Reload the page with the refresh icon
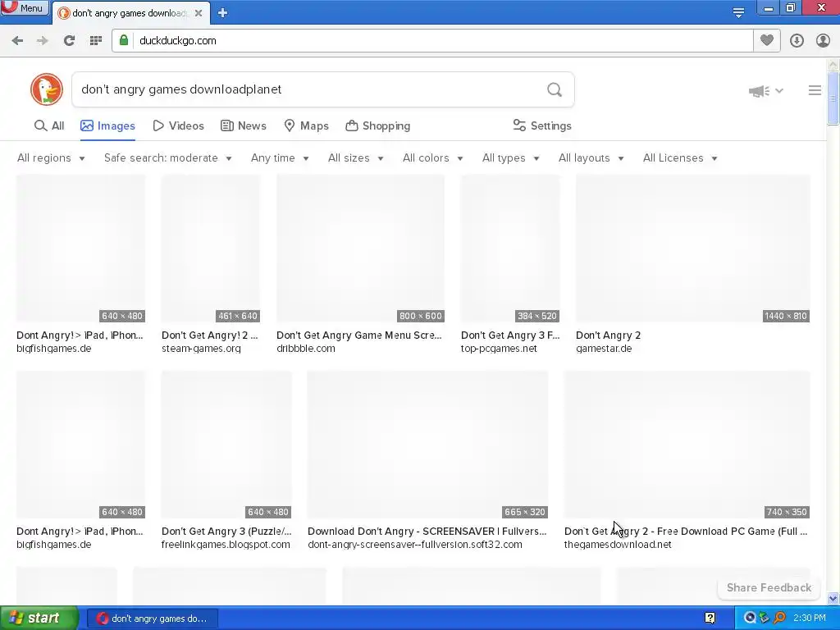This screenshot has height=630, width=840. pyautogui.click(x=69, y=41)
